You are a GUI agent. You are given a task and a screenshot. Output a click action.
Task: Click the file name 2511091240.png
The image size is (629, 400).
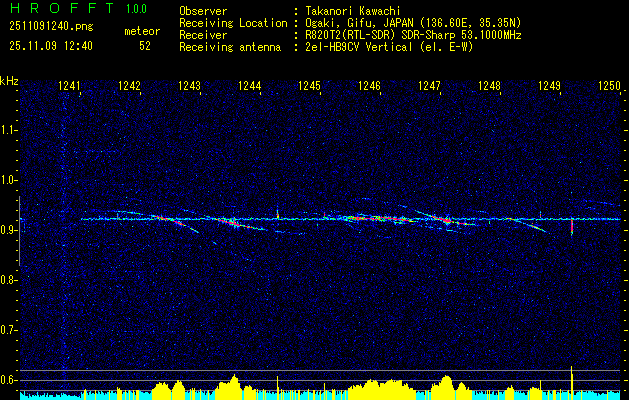pyautogui.click(x=51, y=27)
